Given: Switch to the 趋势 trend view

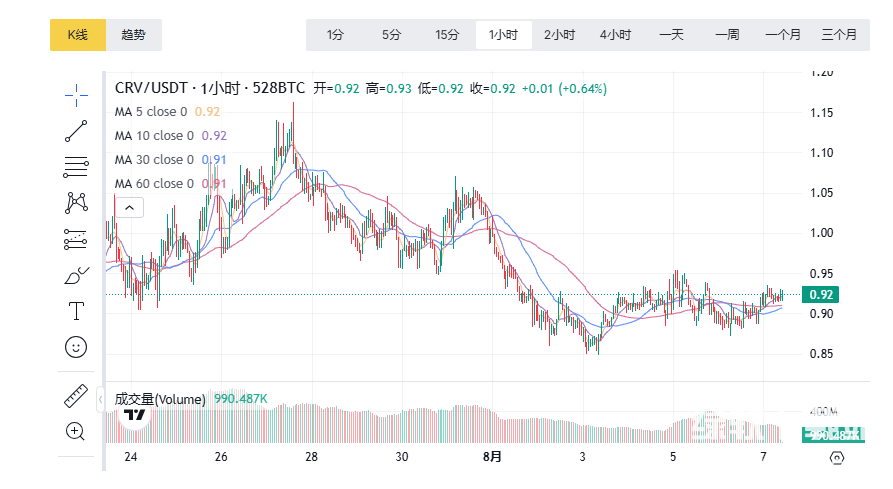Looking at the screenshot, I should pos(133,35).
